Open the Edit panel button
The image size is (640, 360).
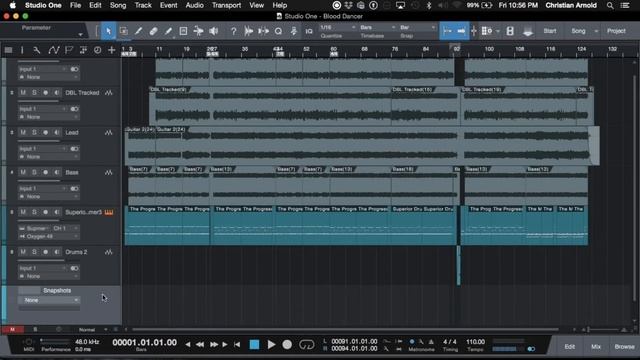tap(570, 347)
